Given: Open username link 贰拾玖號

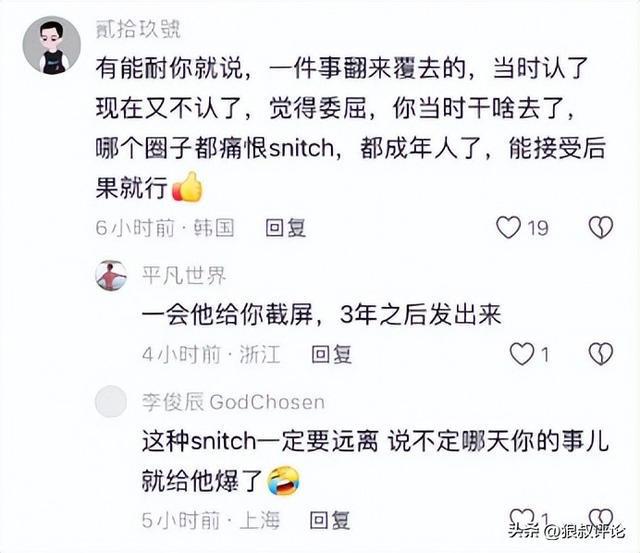Looking at the screenshot, I should 138,29.
